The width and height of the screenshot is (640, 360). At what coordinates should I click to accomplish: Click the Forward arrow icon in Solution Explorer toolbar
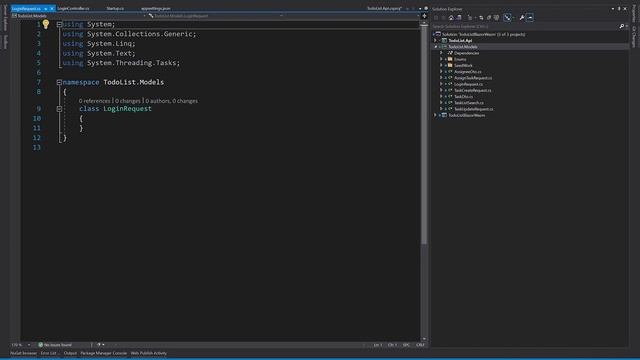click(443, 18)
